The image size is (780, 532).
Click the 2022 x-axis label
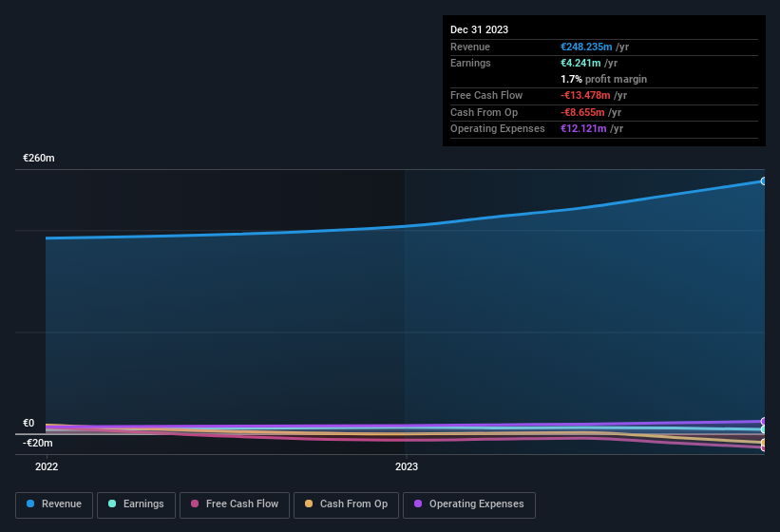[47, 466]
